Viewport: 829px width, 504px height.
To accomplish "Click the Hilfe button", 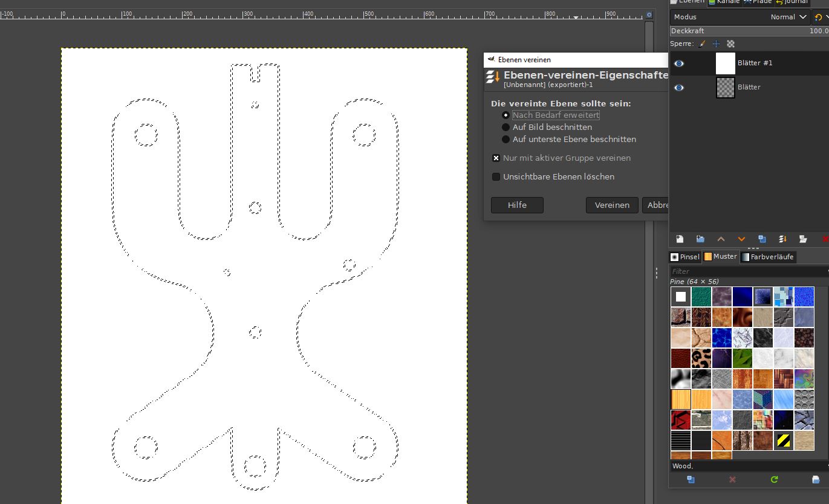I will coord(517,205).
